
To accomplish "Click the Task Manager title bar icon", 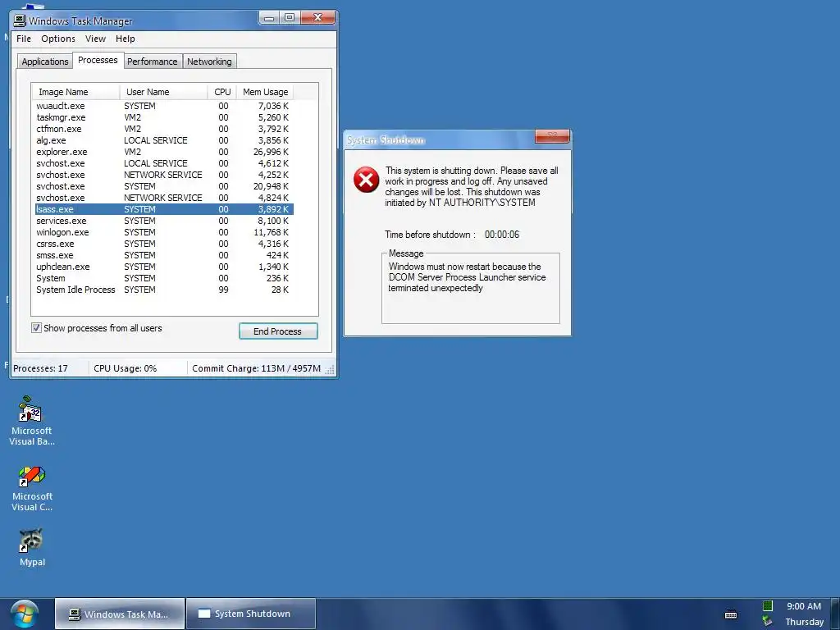I will click(20, 21).
